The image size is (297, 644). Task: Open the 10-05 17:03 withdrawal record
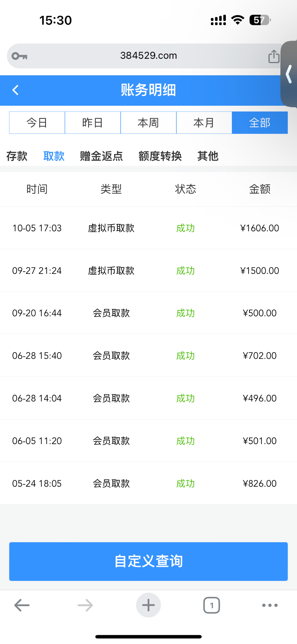(x=148, y=228)
